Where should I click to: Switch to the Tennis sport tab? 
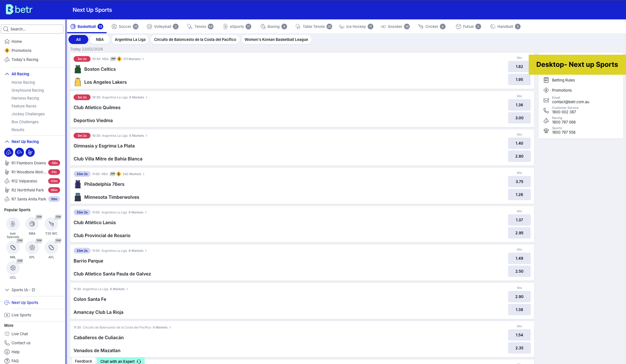tap(200, 27)
